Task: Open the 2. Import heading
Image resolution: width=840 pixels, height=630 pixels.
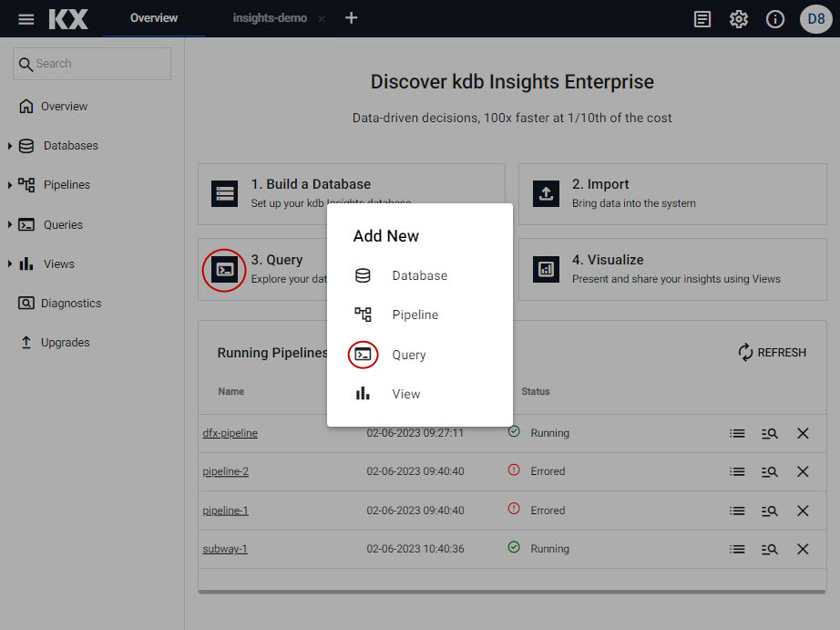Action: point(600,184)
